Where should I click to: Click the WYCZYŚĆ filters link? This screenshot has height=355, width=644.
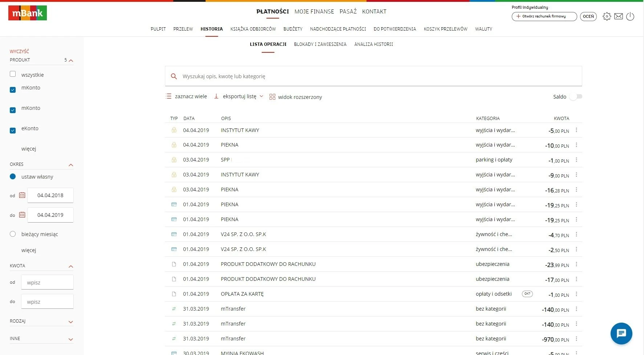(19, 52)
